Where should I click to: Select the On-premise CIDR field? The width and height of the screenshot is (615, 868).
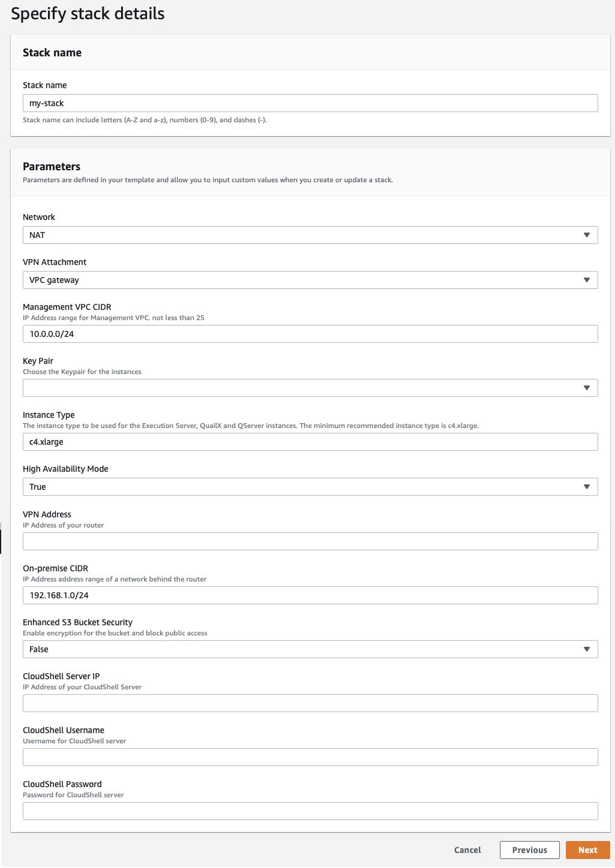pyautogui.click(x=310, y=595)
